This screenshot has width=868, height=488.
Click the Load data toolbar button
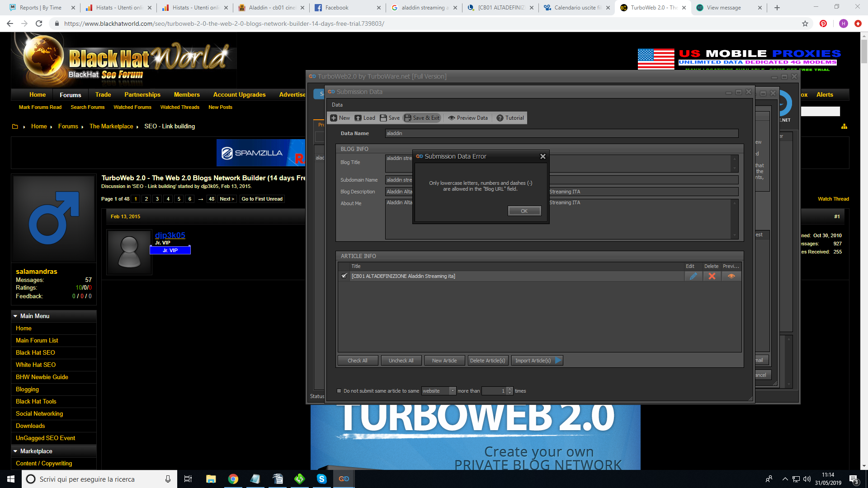coord(365,118)
